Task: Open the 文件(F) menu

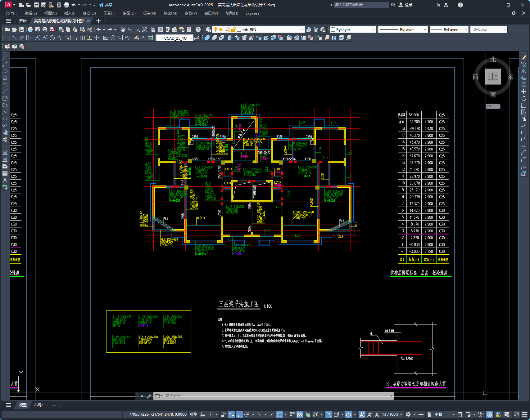Action: click(11, 13)
